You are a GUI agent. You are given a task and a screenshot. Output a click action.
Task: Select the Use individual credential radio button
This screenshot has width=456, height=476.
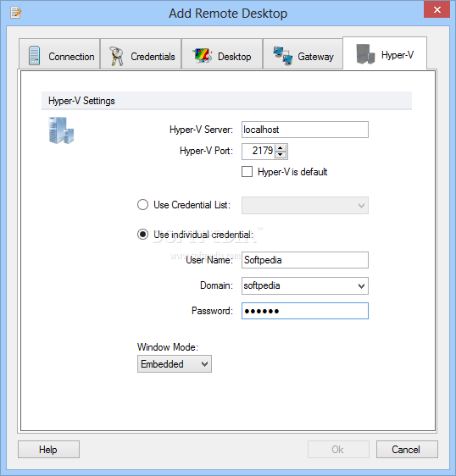(142, 235)
